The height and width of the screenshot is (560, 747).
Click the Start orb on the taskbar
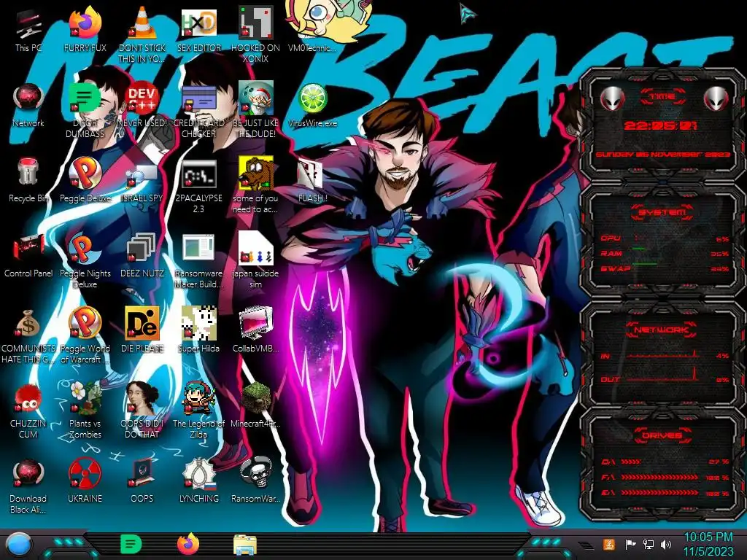(19, 545)
